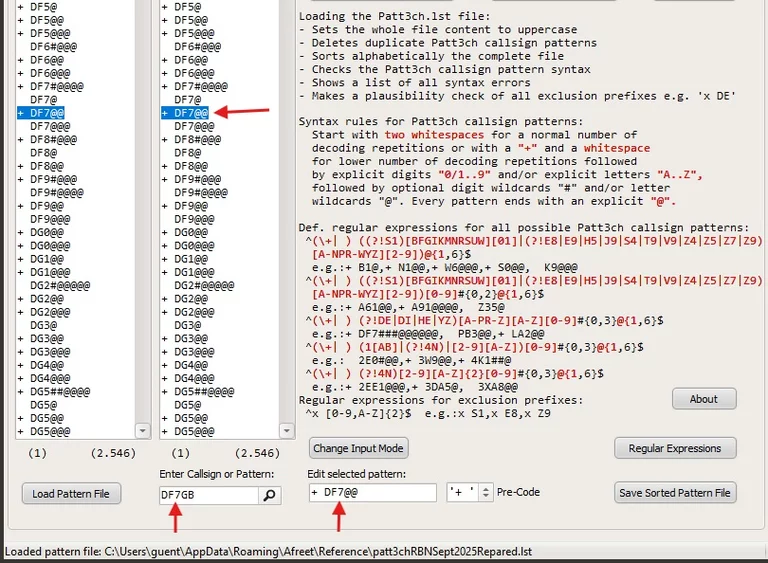Click the Change Input Mode button

pyautogui.click(x=359, y=448)
